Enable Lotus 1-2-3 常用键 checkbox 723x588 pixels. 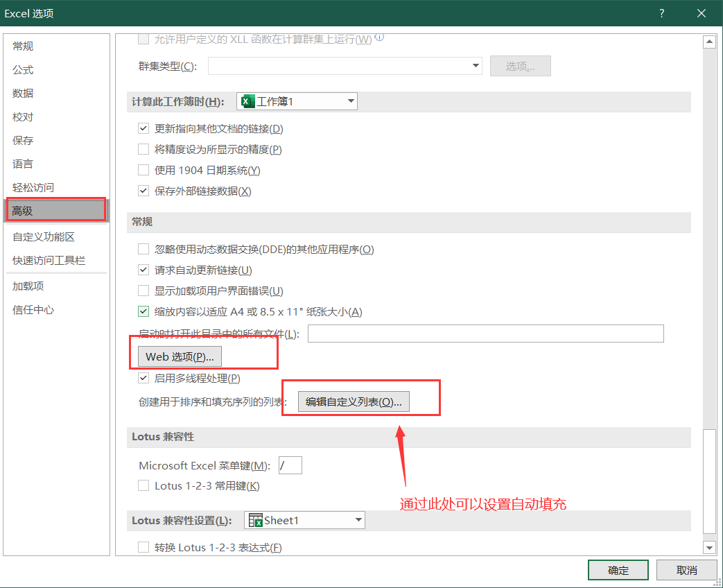(143, 485)
